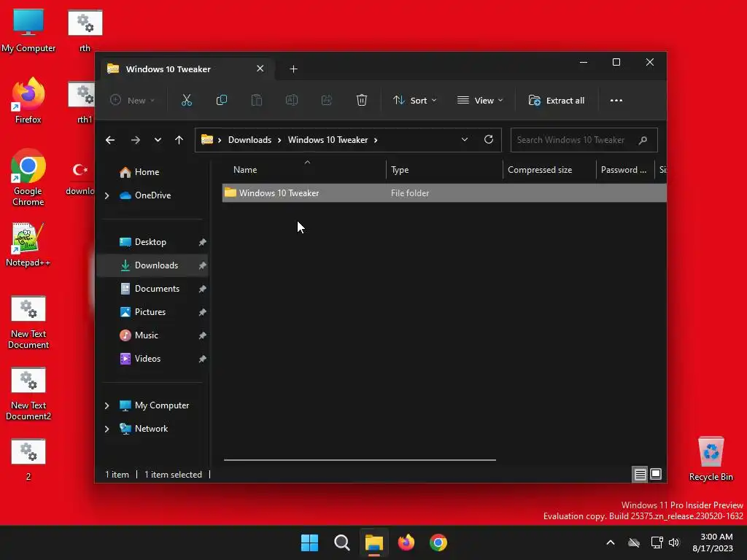Screen dimensions: 747x560
Task: Open the Sort dropdown
Action: 415,101
